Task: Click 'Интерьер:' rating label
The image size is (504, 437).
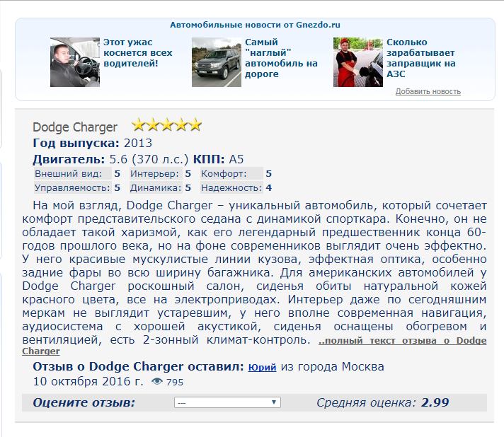Action: [x=154, y=174]
